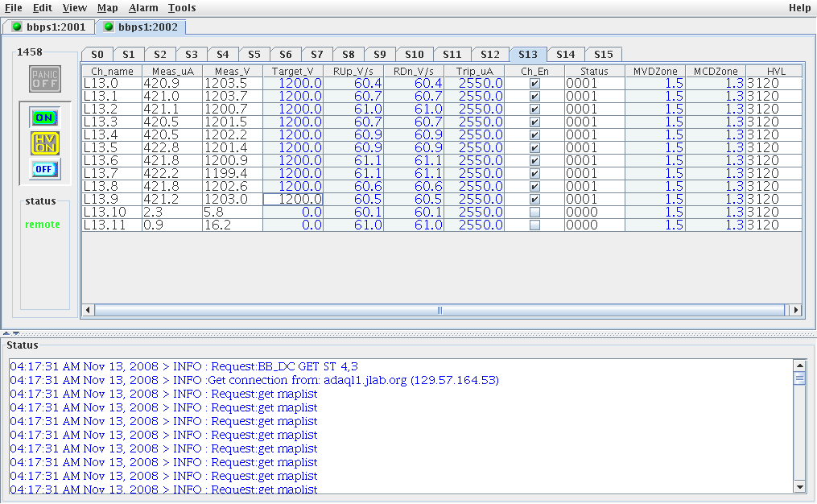Click the Target_V column header
The image size is (817, 504).
click(x=293, y=72)
